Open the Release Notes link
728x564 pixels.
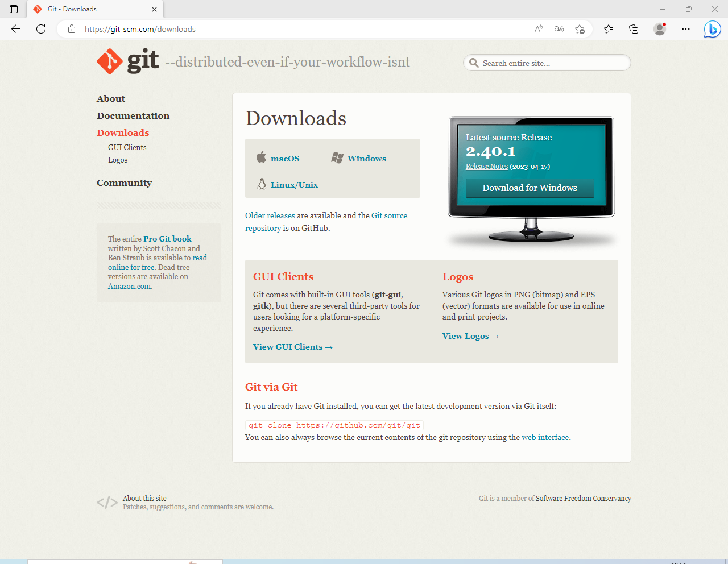point(486,167)
